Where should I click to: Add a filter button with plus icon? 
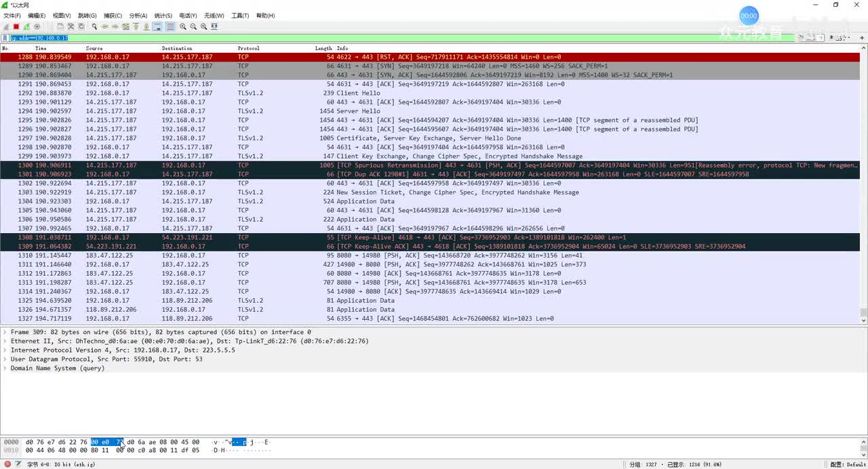pyautogui.click(x=862, y=38)
